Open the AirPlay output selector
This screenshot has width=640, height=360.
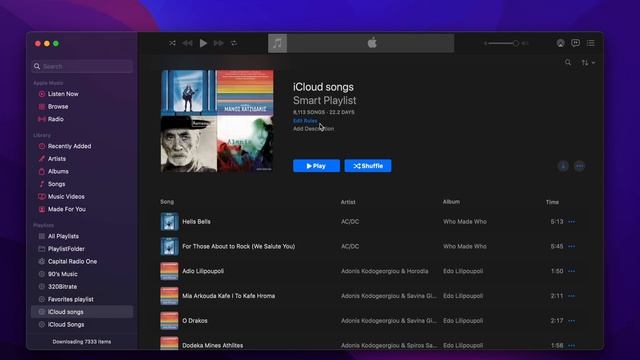(560, 43)
